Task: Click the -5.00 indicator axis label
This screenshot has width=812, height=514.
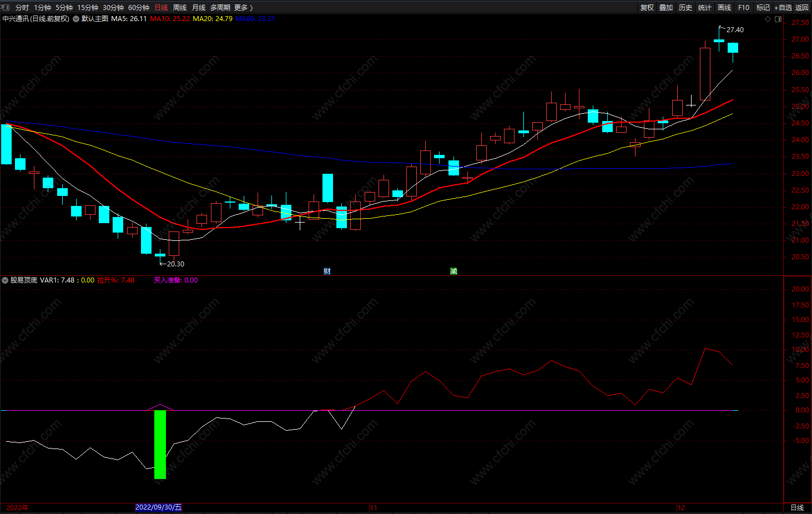Action: 800,441
